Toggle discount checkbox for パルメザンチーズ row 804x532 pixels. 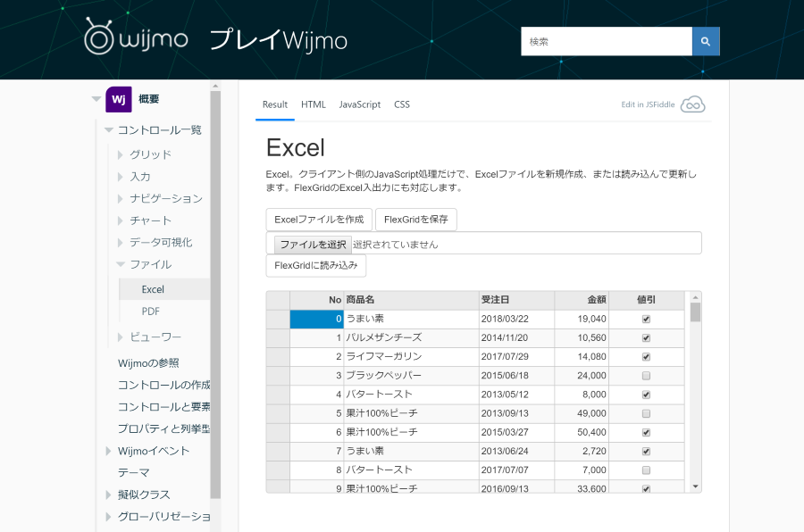tap(646, 338)
